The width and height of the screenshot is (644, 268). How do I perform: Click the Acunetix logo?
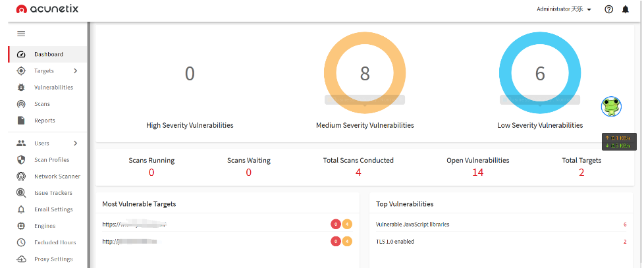pyautogui.click(x=47, y=9)
